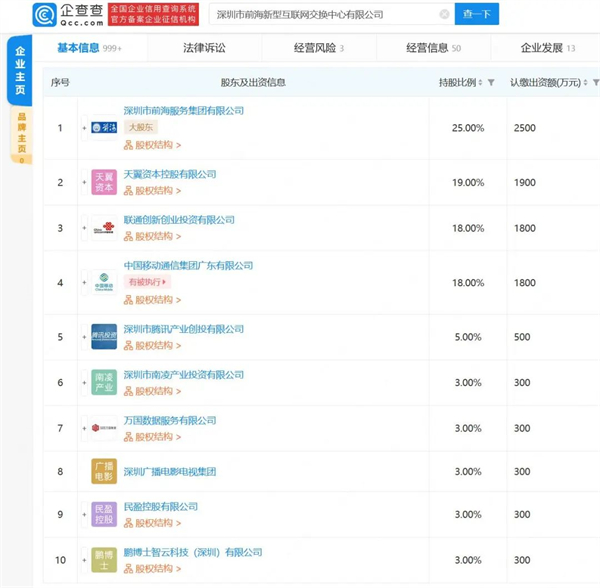Open the 法律诉讼 tab
This screenshot has width=600, height=588.
204,48
